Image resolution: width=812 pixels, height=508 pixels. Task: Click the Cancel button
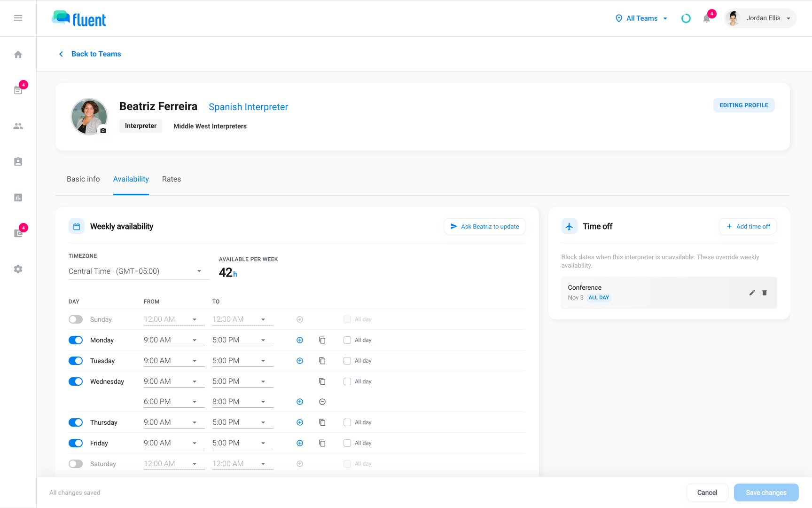(x=707, y=492)
